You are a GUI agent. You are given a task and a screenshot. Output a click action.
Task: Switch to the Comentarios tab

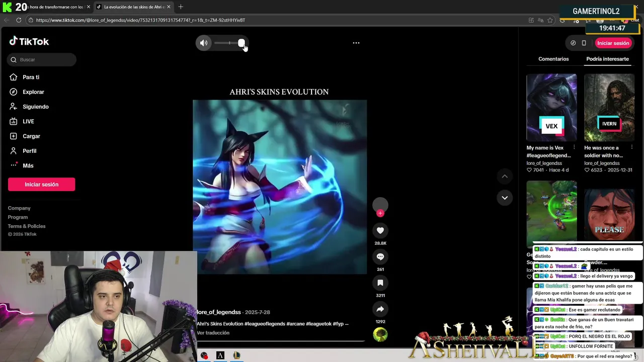553,59
